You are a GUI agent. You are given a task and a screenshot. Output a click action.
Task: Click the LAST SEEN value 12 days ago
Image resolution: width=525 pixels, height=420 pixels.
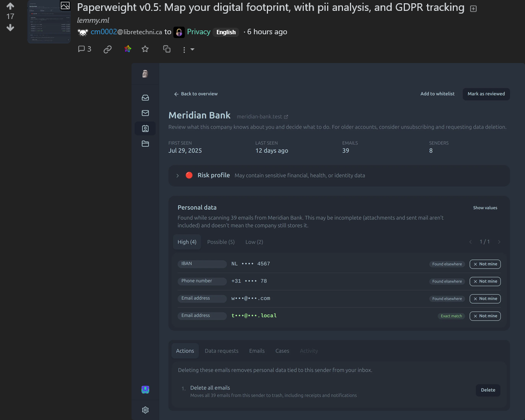(x=272, y=151)
